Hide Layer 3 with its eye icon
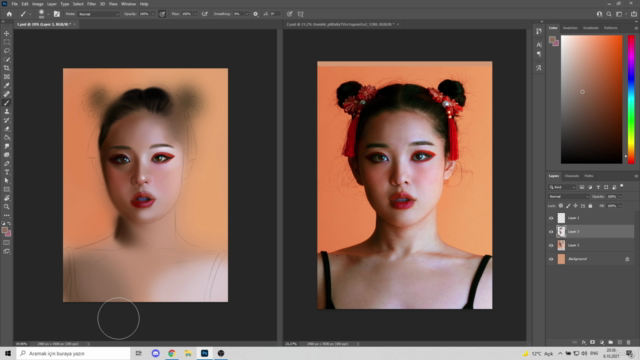This screenshot has width=640, height=360. [x=551, y=231]
